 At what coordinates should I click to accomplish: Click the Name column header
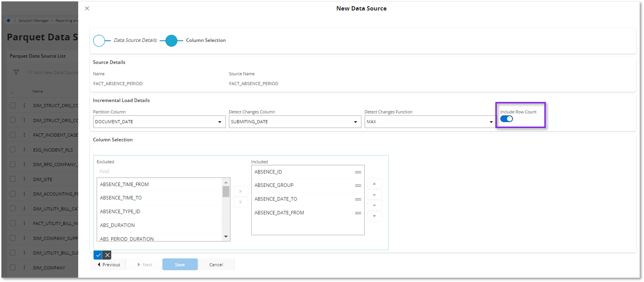coord(37,91)
